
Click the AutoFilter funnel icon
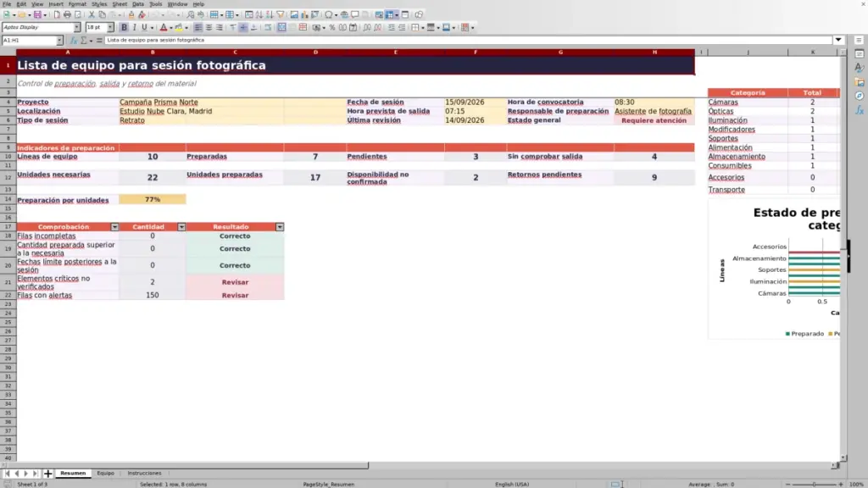280,15
